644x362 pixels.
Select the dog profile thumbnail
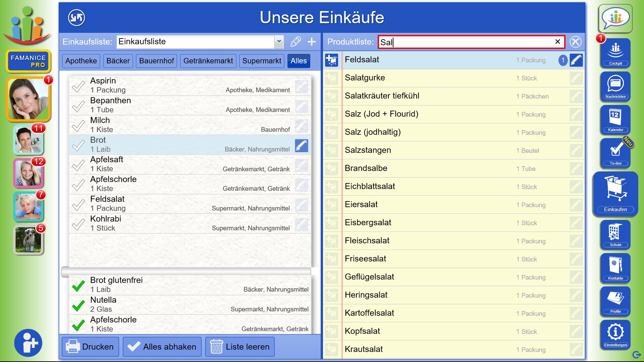(x=28, y=240)
